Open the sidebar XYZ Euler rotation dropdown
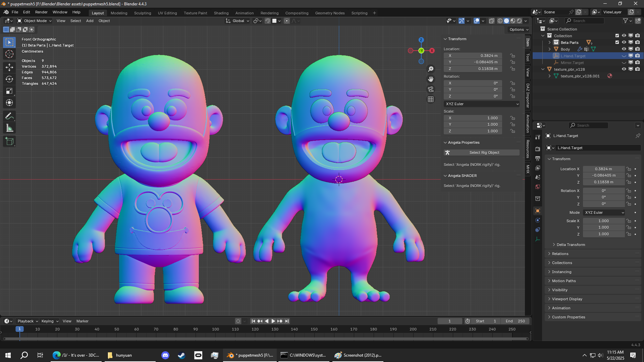The image size is (644, 362). 482,104
